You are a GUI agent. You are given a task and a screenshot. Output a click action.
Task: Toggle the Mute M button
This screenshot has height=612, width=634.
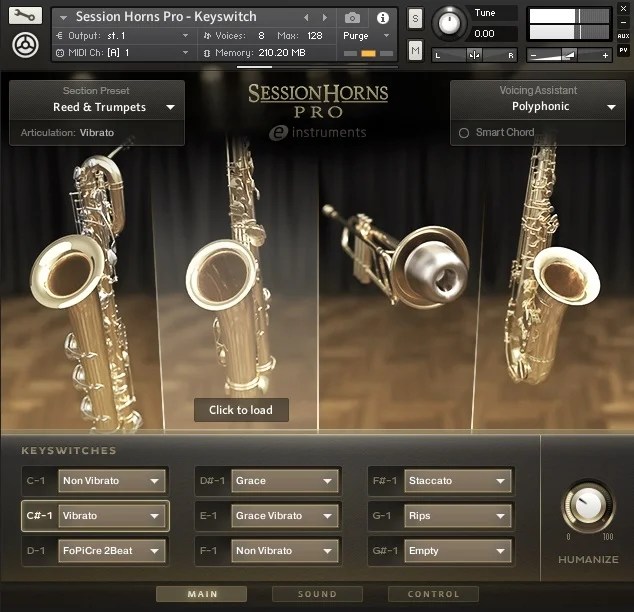(415, 50)
